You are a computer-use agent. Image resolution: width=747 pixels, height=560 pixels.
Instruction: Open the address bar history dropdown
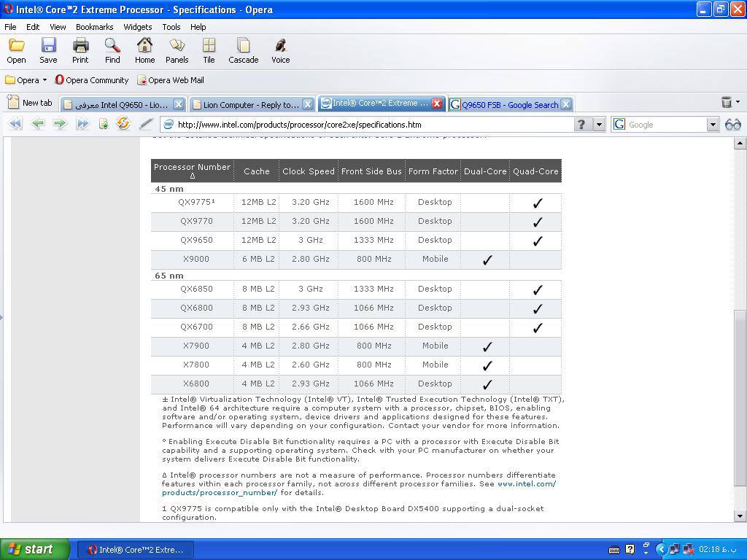[x=599, y=125]
